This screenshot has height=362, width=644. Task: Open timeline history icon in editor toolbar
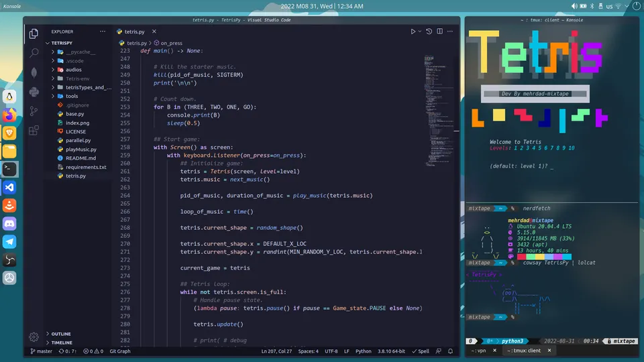(429, 32)
